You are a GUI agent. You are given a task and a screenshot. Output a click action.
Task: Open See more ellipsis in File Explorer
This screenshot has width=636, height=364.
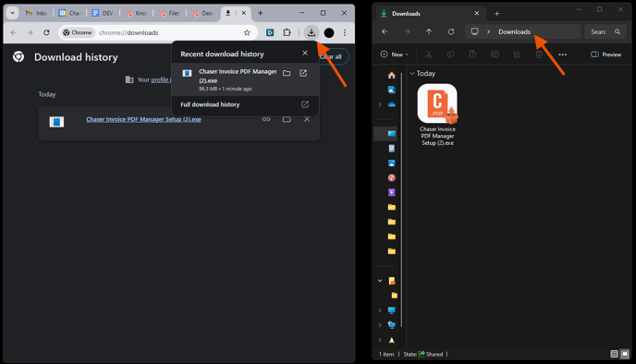tap(563, 55)
